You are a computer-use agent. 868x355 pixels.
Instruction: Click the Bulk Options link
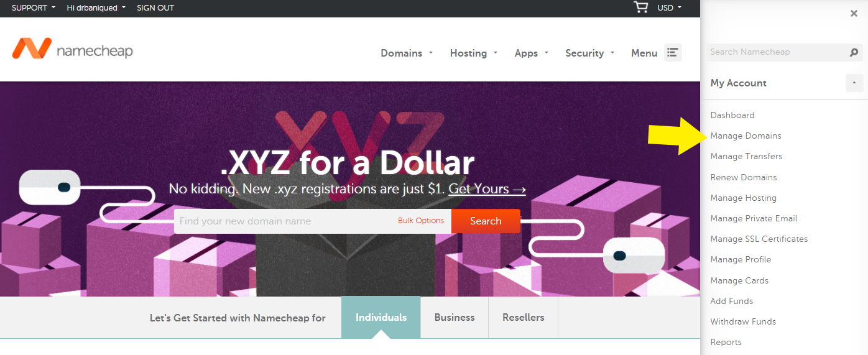(x=421, y=221)
